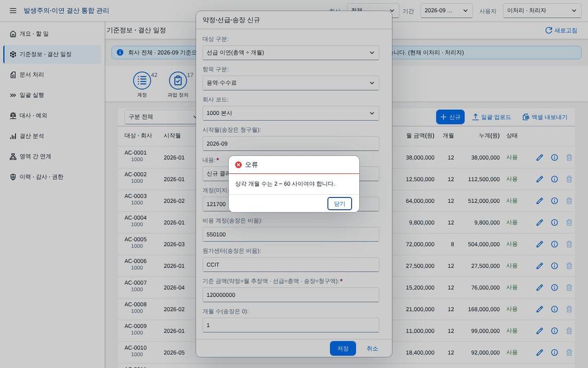588x368 pixels.
Task: Click the 월 금액(원) column header
Action: [420, 135]
